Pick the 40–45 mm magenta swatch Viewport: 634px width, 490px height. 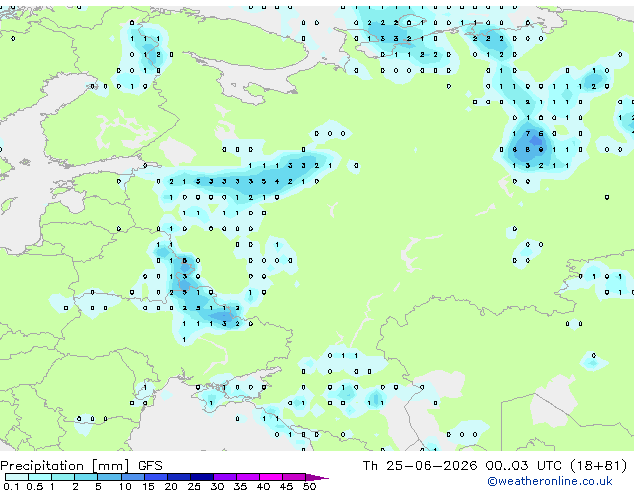[271, 477]
